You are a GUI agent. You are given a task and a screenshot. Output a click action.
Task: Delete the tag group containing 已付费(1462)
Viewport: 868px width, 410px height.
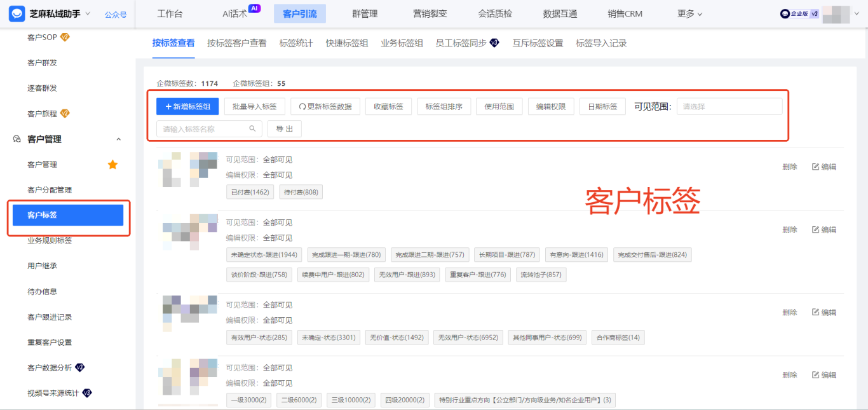click(x=790, y=167)
